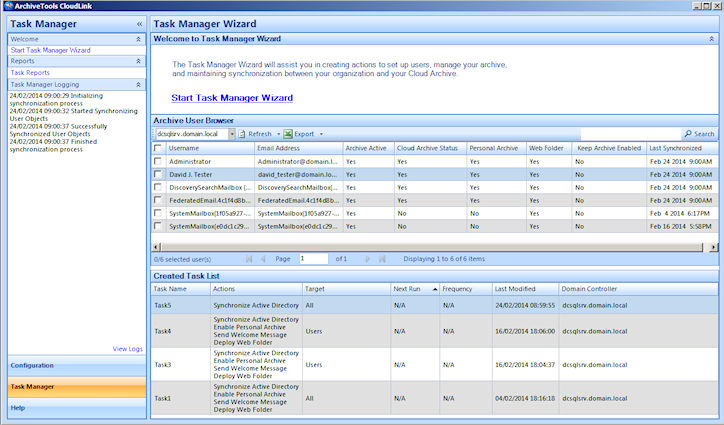
Task: Click the Search magnifier button
Action: click(699, 134)
